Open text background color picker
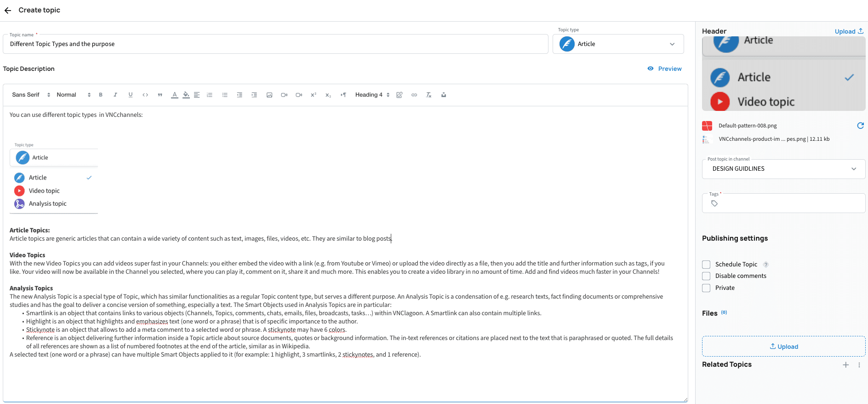This screenshot has height=404, width=868. click(186, 95)
